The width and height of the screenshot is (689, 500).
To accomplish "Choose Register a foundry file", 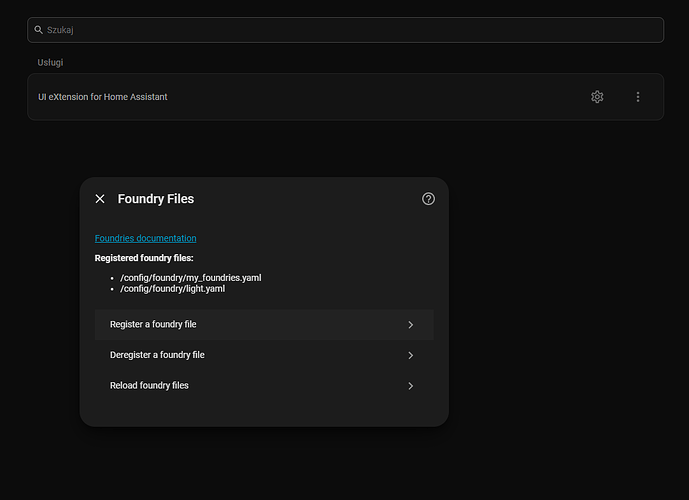I will (x=264, y=325).
